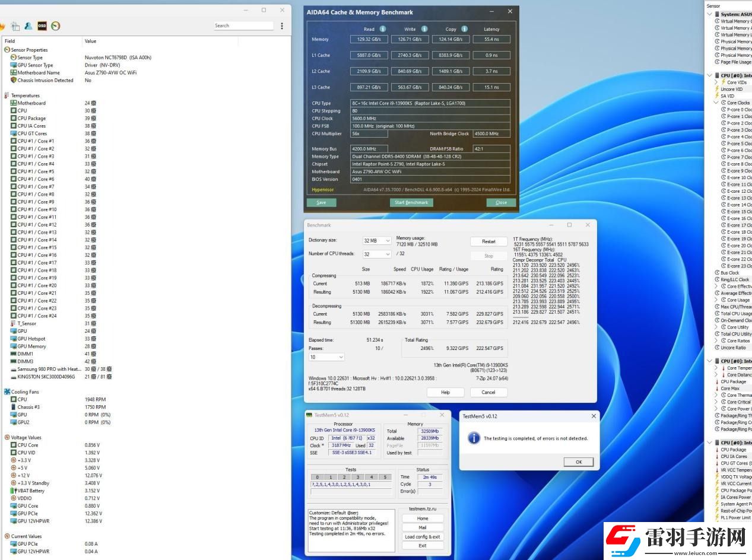This screenshot has width=752, height=560.
Task: Click the Bus Clock icon in Sensor panel
Action: pyautogui.click(x=717, y=273)
